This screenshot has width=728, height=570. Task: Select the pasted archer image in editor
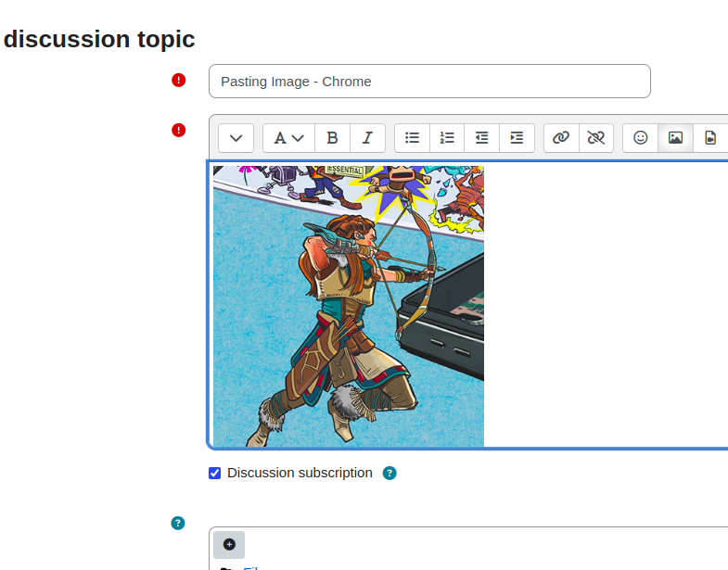coord(349,307)
